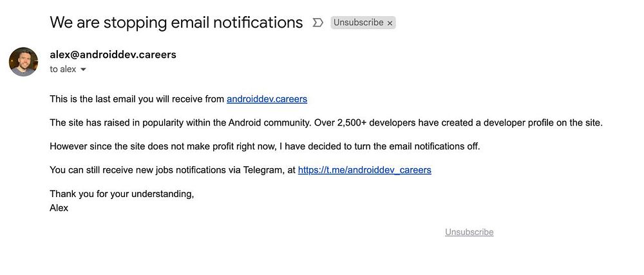Open the Unsubscribe label chip

[358, 23]
